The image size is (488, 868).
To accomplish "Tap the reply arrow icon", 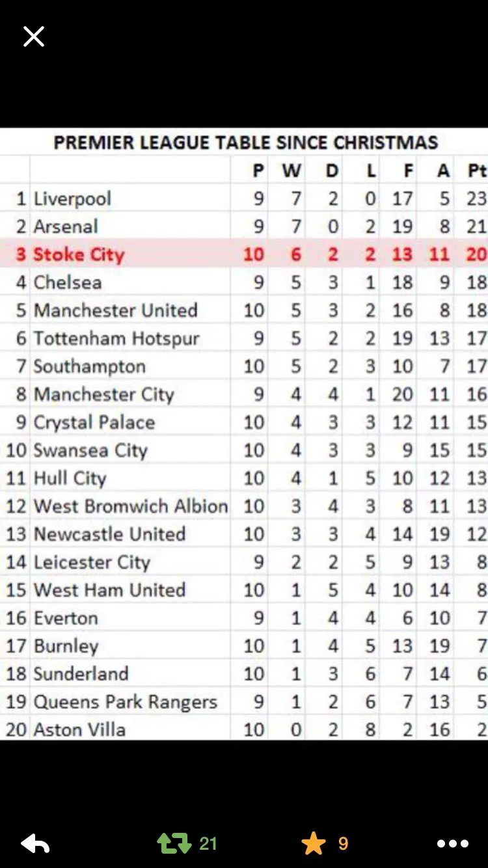I will point(35,844).
